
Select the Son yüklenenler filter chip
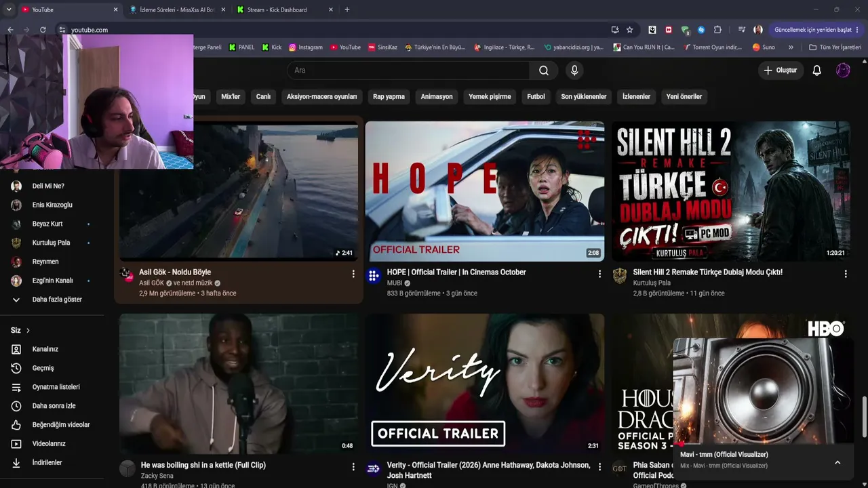[584, 97]
